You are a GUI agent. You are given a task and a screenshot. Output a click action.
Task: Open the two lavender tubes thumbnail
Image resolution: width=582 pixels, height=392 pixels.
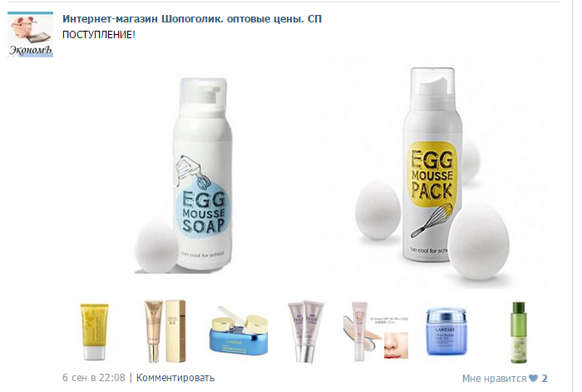[x=306, y=331]
